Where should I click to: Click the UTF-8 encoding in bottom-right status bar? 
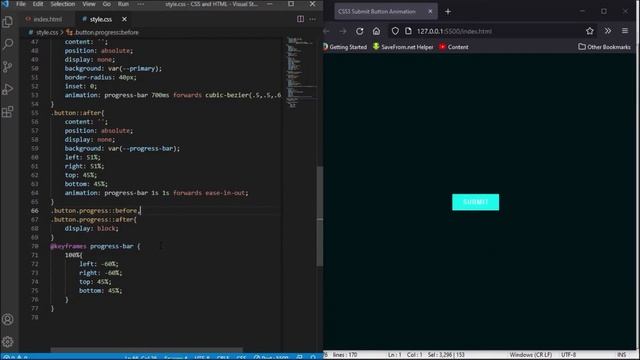click(568, 355)
